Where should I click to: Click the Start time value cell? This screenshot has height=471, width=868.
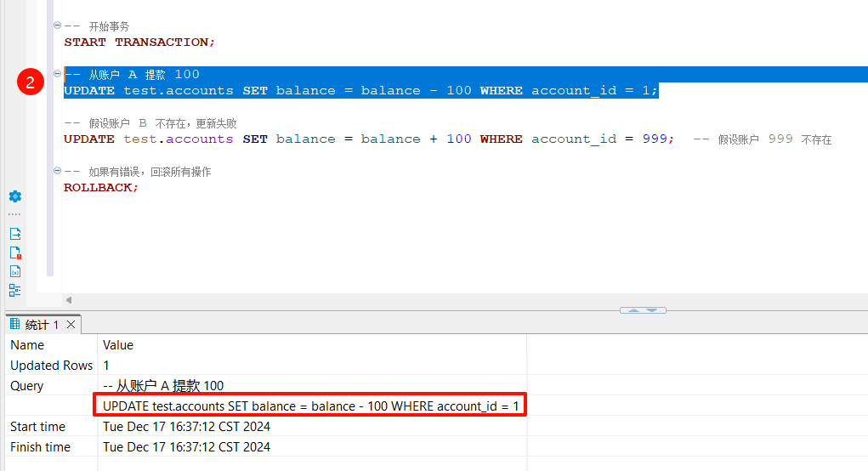pyautogui.click(x=186, y=427)
